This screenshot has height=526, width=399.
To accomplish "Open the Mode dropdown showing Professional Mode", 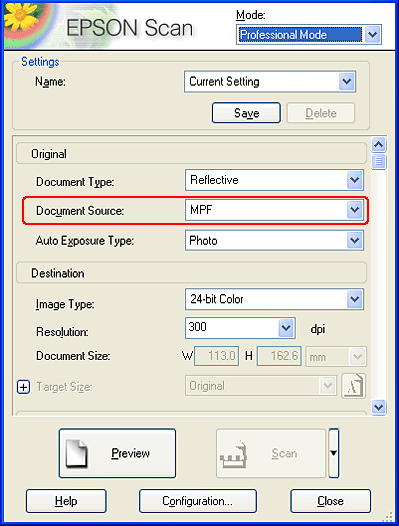I will point(309,35).
